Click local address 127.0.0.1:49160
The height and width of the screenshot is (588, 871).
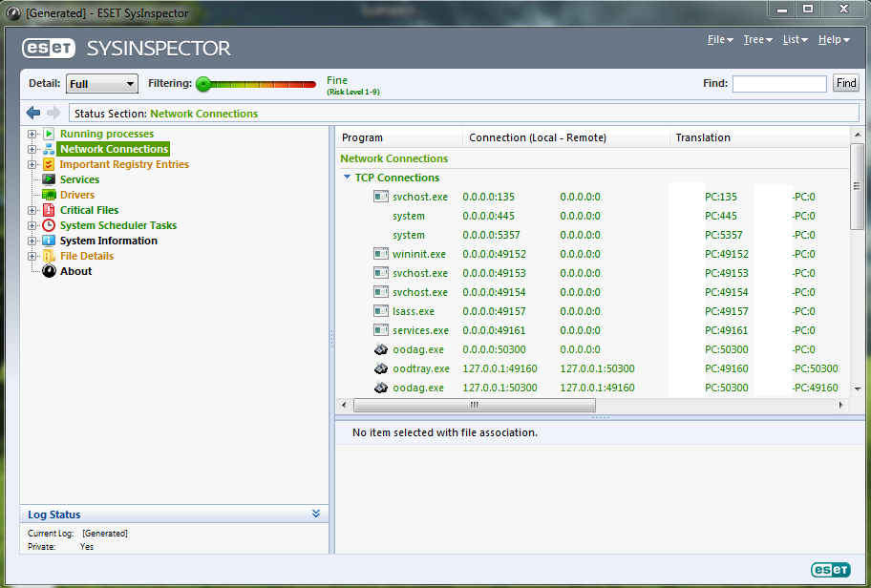tap(499, 368)
